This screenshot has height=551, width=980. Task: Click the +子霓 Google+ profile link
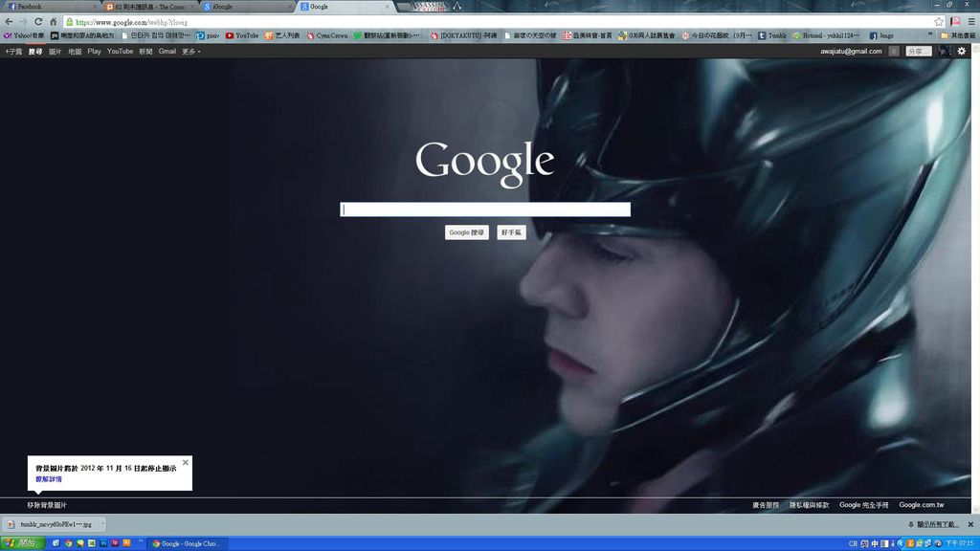coord(13,52)
